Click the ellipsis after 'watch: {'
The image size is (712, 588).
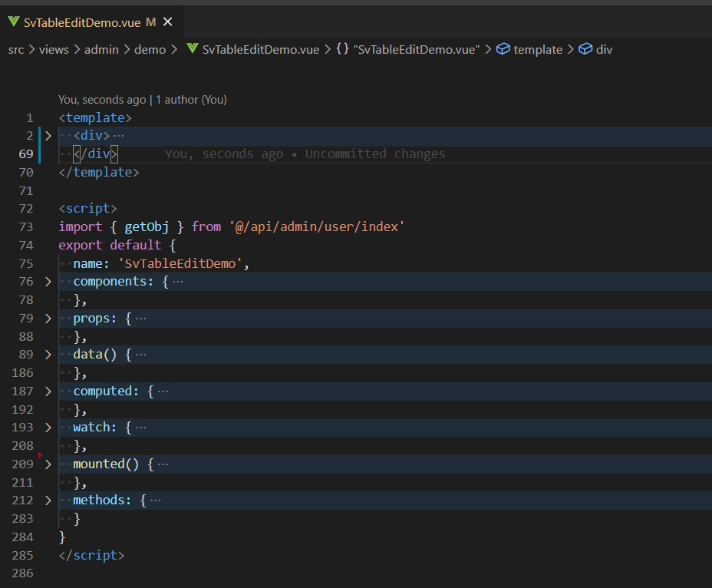point(140,427)
